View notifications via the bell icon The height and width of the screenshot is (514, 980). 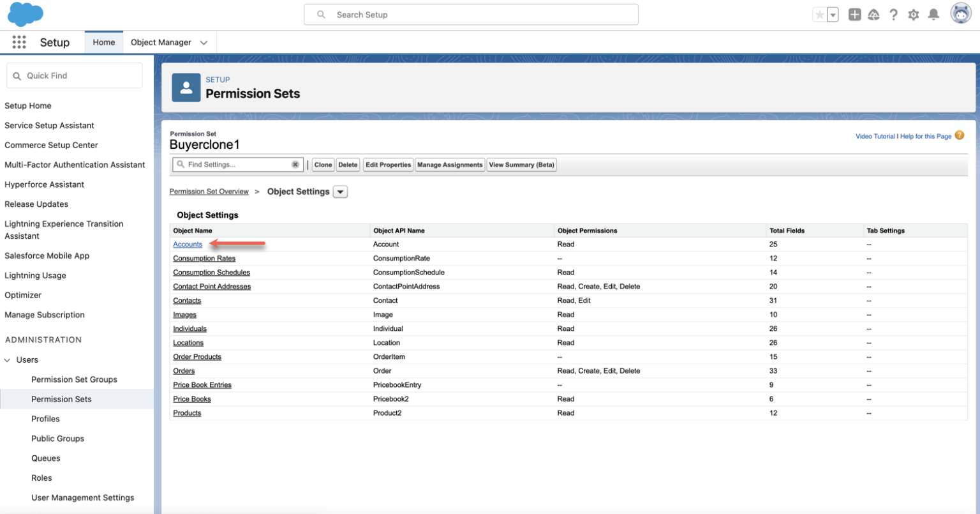coord(933,14)
